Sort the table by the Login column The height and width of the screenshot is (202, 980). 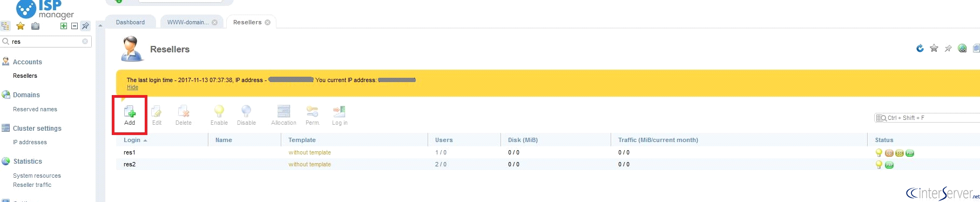(x=162, y=140)
